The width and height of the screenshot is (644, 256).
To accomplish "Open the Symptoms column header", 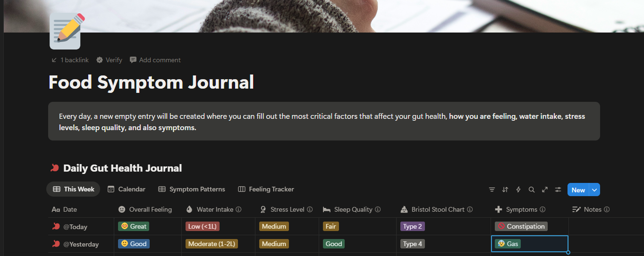I will click(530, 209).
